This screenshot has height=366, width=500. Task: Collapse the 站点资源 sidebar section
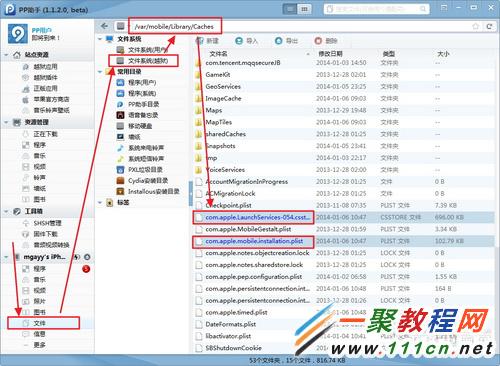pos(6,55)
